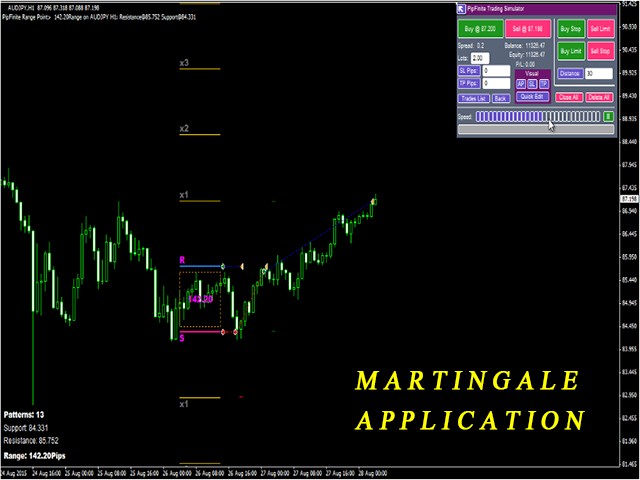Delete all pending orders with Delete All
Viewport: 640px width, 480px height.
click(599, 97)
